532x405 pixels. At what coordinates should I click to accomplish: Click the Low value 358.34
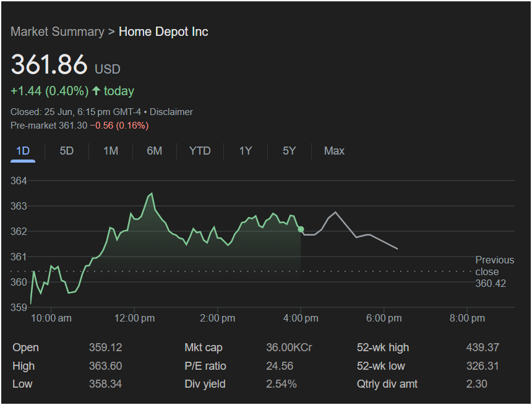coord(106,384)
